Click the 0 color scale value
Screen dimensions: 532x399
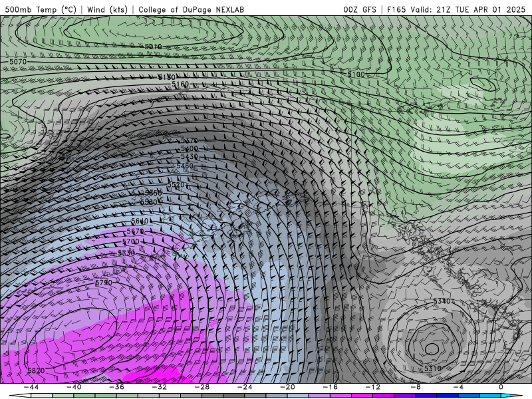pyautogui.click(x=501, y=387)
